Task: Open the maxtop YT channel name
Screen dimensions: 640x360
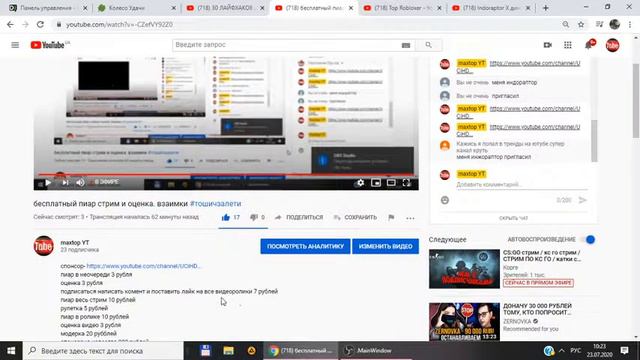Action: [75, 242]
